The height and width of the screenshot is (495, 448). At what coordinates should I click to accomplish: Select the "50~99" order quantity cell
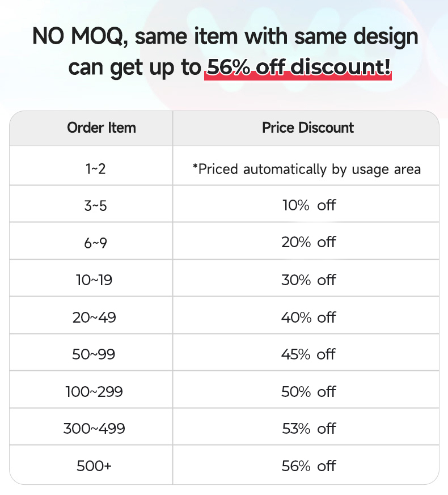(94, 354)
